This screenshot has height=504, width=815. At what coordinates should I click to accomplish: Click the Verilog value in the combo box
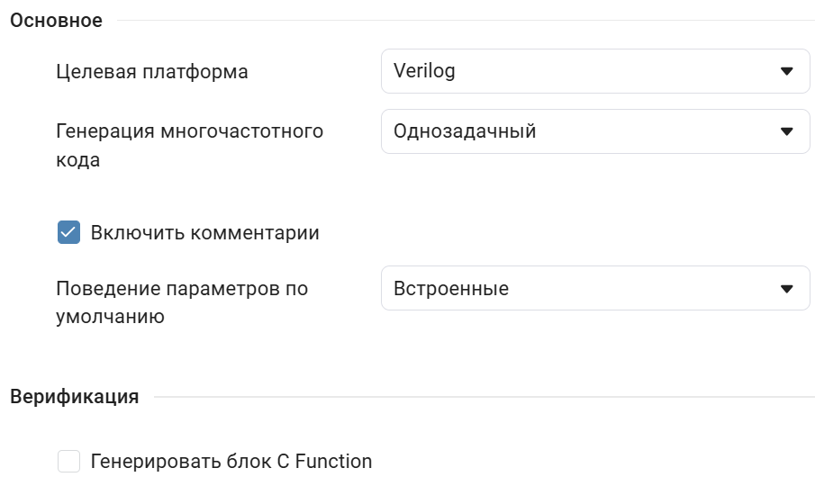[x=424, y=71]
